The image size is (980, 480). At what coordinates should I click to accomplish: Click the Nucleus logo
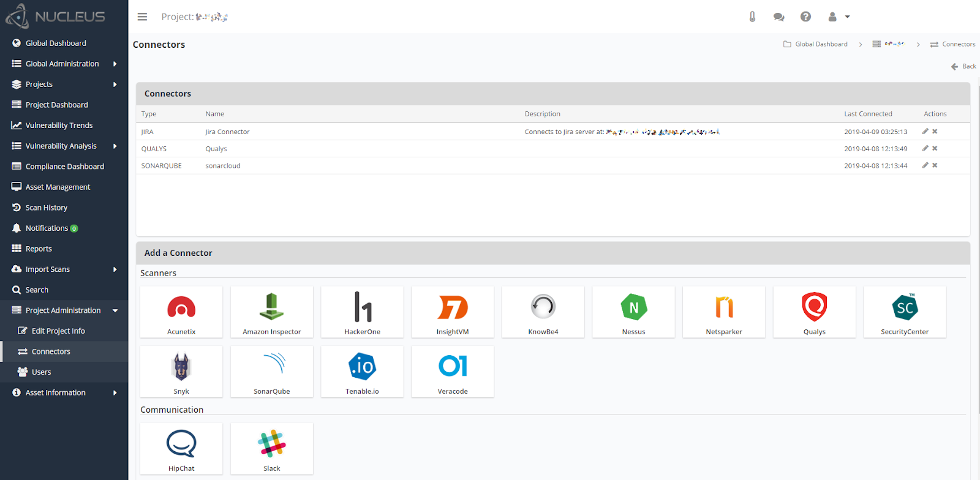(x=55, y=17)
